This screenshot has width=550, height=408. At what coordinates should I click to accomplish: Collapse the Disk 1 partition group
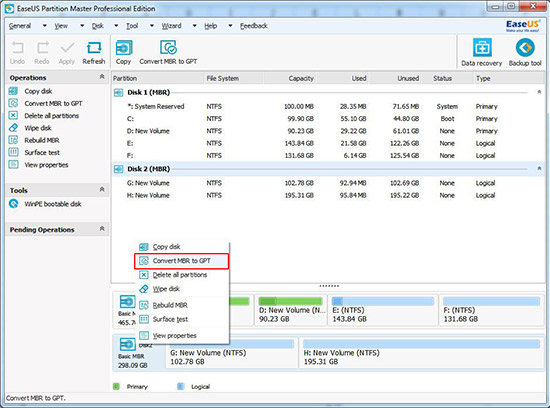point(539,92)
